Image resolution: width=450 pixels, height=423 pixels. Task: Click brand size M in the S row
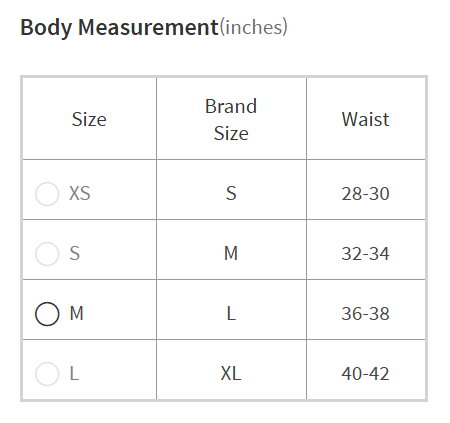[231, 254]
